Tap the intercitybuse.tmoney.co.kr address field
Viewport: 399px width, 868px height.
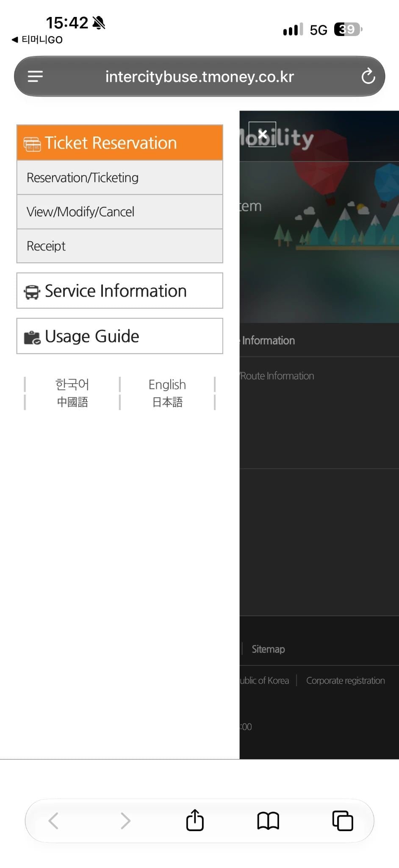tap(199, 77)
